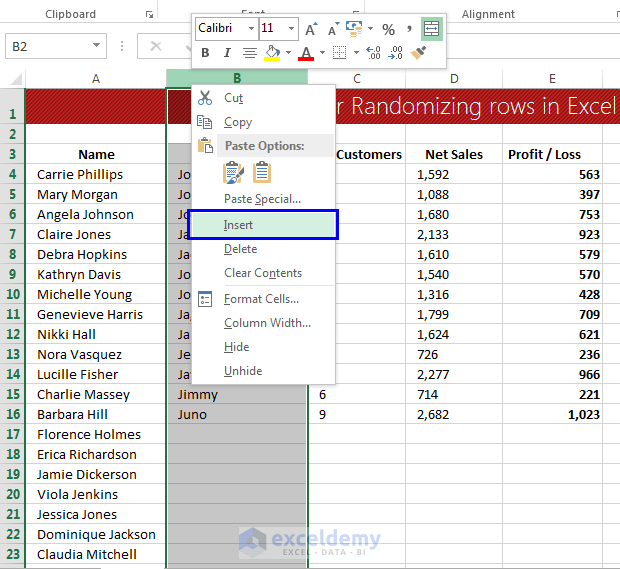Choose Cut from context menu
Screen dimensions: 620x569
(263, 98)
